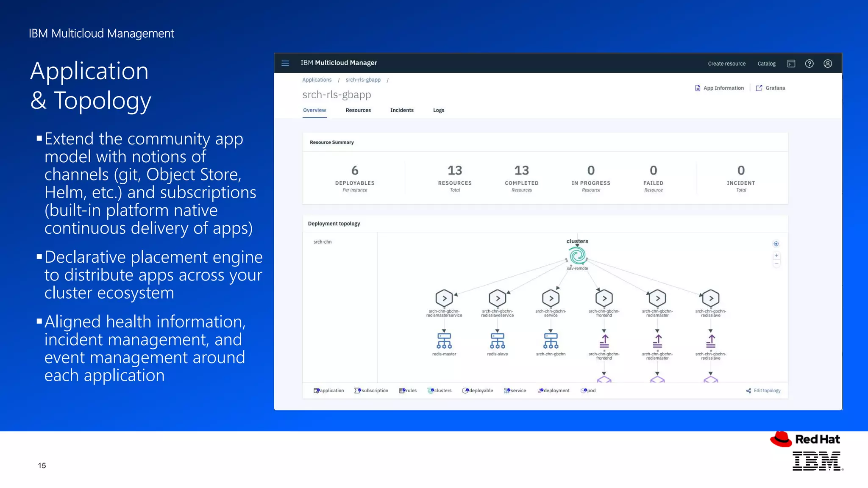
Task: Open the terminal icon in header
Action: pos(791,64)
